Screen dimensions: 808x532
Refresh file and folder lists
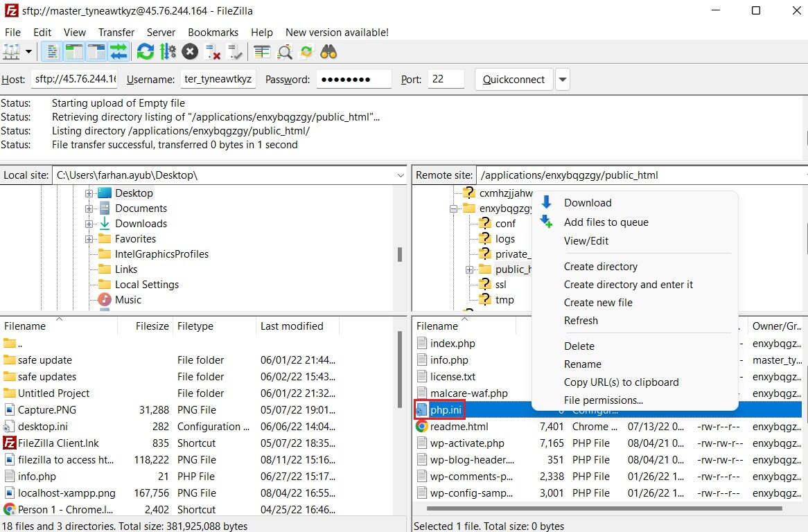point(146,51)
